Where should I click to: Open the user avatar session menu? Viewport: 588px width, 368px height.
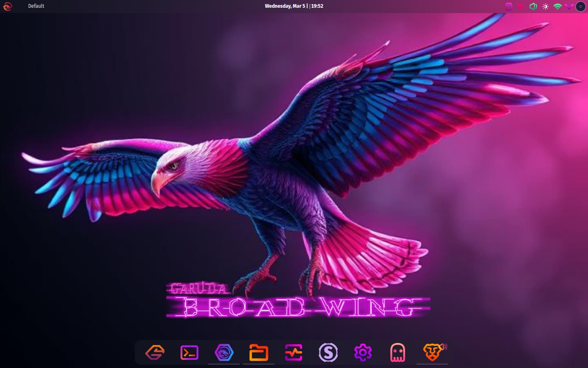click(x=580, y=6)
